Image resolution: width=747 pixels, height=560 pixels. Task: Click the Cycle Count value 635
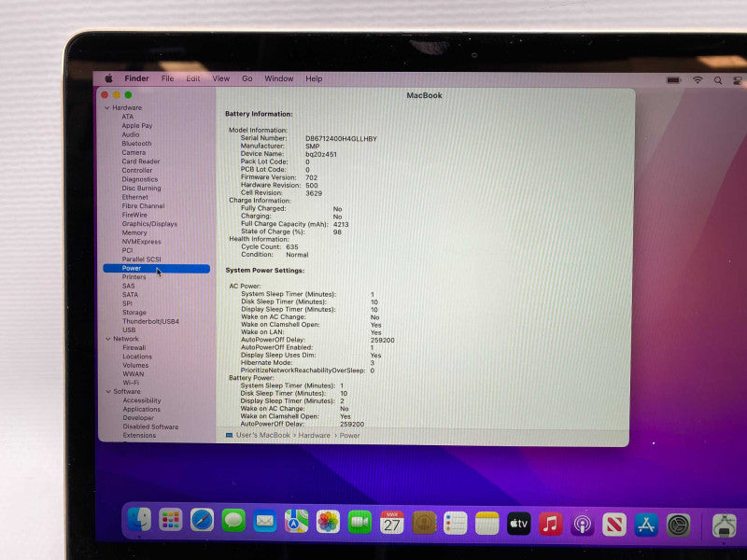292,247
